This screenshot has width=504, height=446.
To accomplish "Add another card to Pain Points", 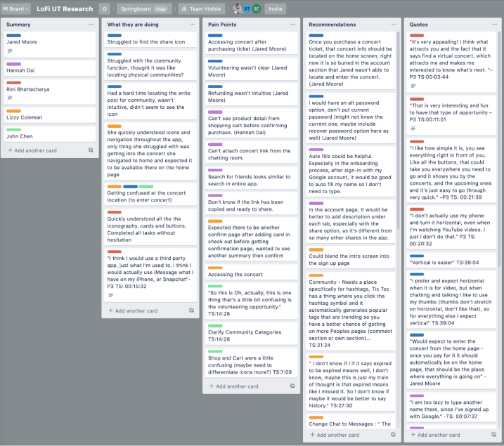I will pyautogui.click(x=233, y=386).
